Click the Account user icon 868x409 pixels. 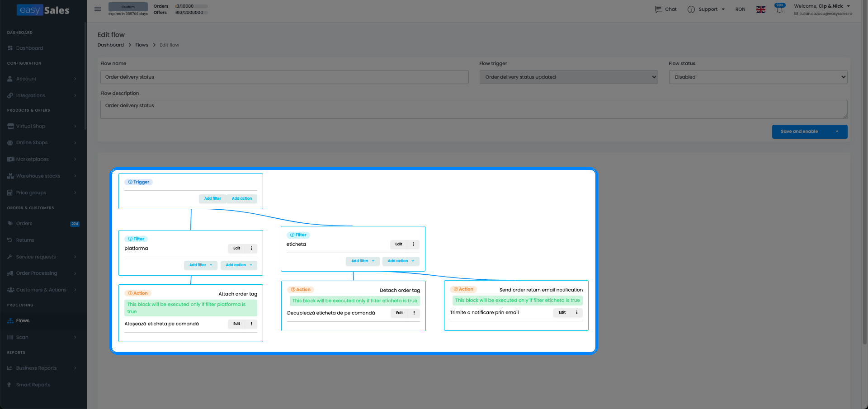tap(10, 79)
